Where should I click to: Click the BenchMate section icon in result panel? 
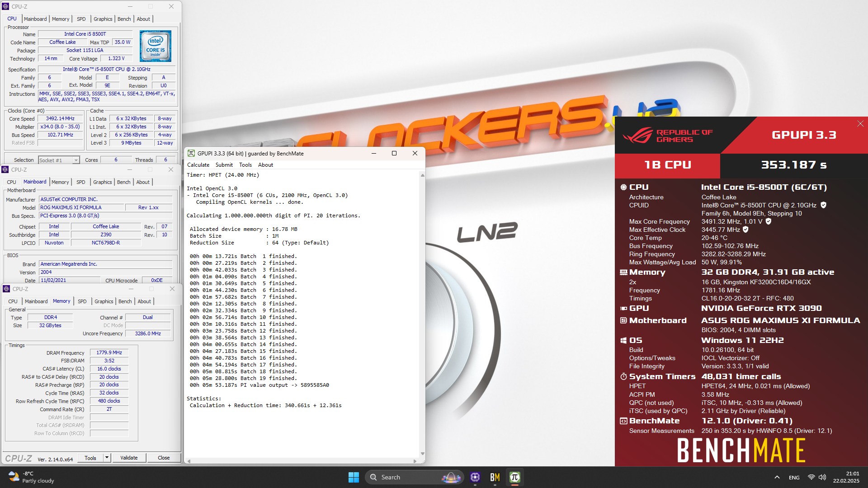(623, 421)
